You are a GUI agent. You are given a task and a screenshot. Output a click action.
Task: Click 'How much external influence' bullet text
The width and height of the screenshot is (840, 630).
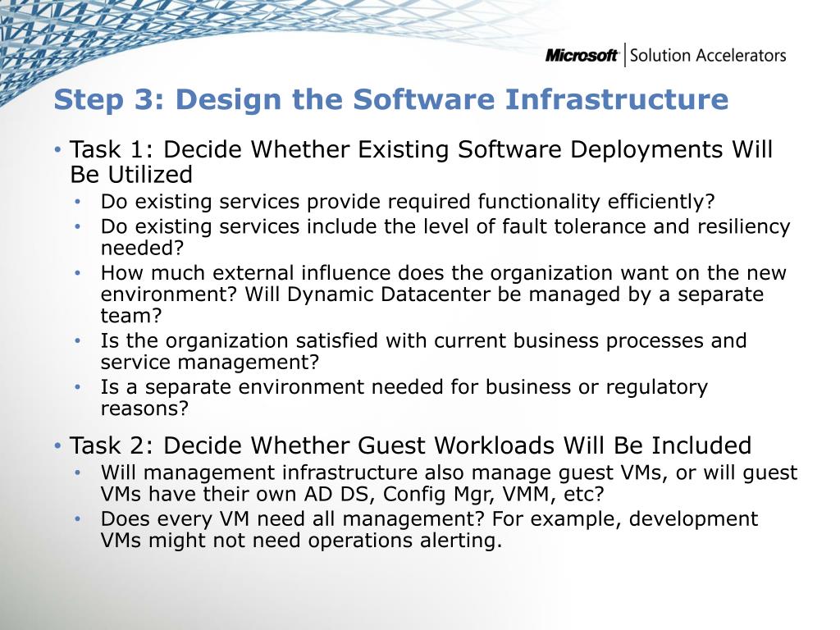[x=443, y=294]
